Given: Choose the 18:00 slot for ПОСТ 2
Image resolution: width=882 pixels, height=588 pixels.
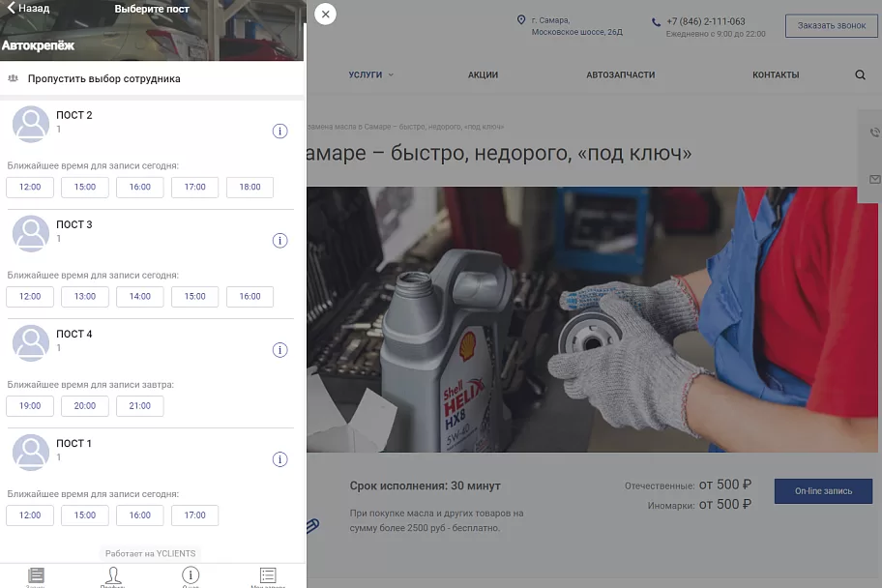Looking at the screenshot, I should [x=250, y=188].
